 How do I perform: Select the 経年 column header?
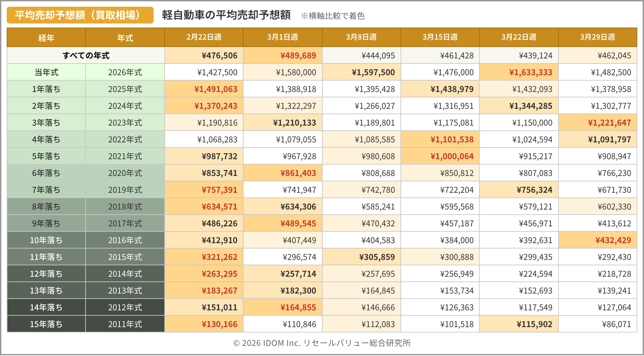tap(46, 38)
